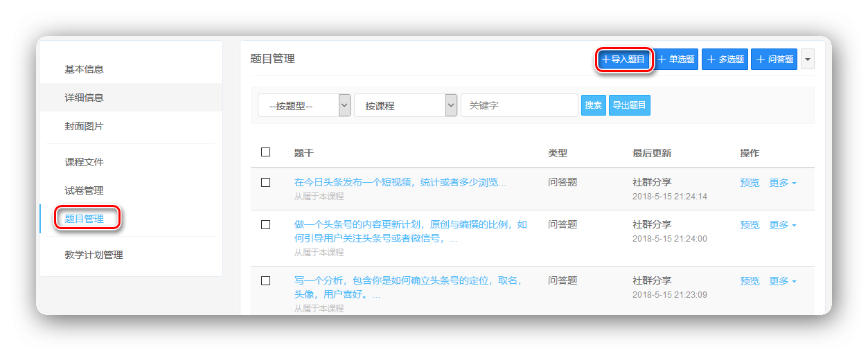Open the question link 写一个分析，包含你是如何确立头条号的定位
The width and height of the screenshot is (868, 351).
click(x=407, y=281)
